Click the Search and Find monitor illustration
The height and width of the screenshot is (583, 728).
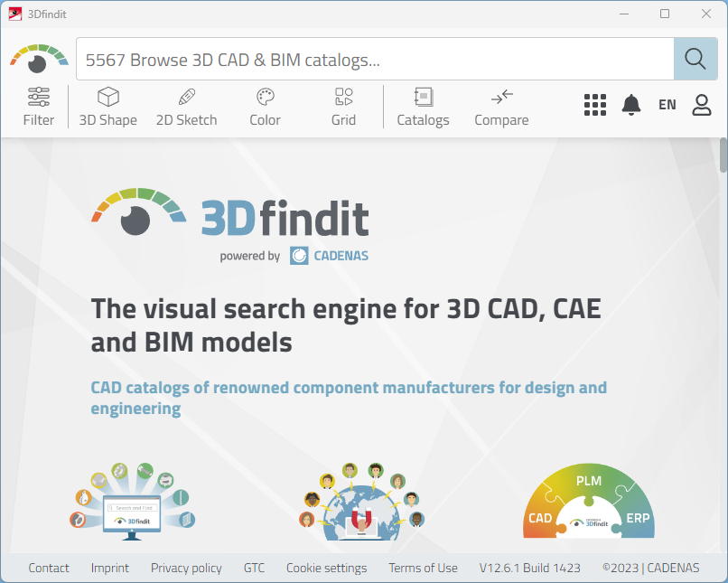[x=132, y=502]
